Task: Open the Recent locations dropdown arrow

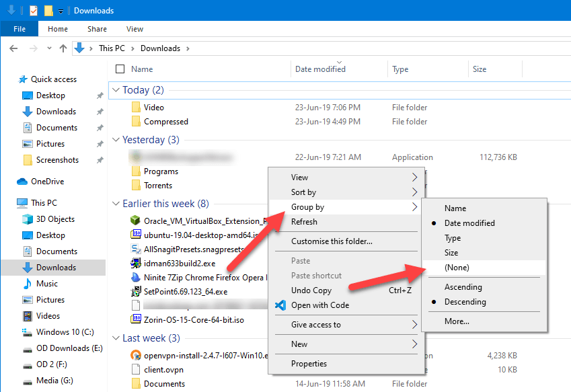Action: [x=50, y=48]
